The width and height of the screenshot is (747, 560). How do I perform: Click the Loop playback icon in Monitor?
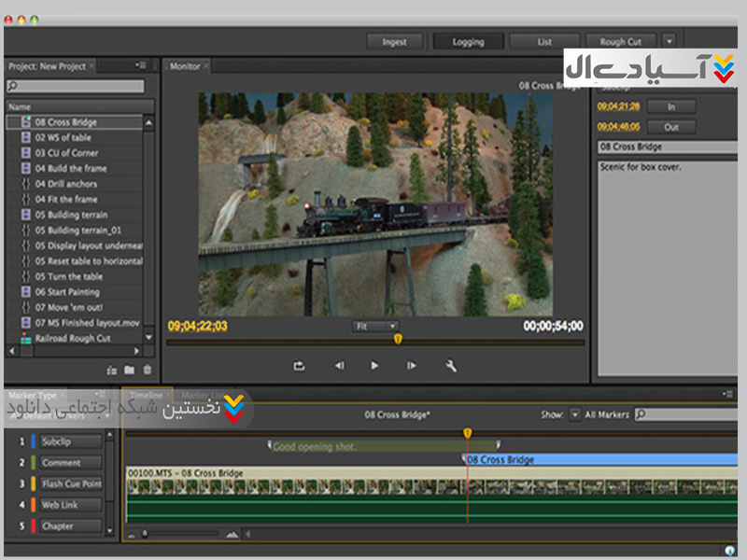[299, 366]
